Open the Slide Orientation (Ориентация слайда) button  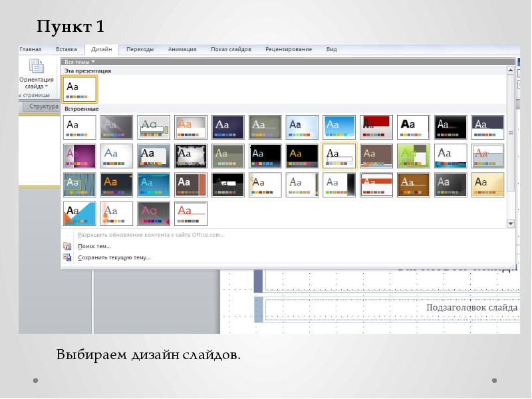click(37, 73)
